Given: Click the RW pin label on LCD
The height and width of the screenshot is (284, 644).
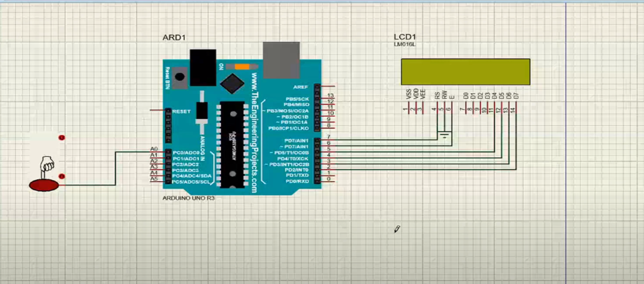Looking at the screenshot, I should click(444, 95).
